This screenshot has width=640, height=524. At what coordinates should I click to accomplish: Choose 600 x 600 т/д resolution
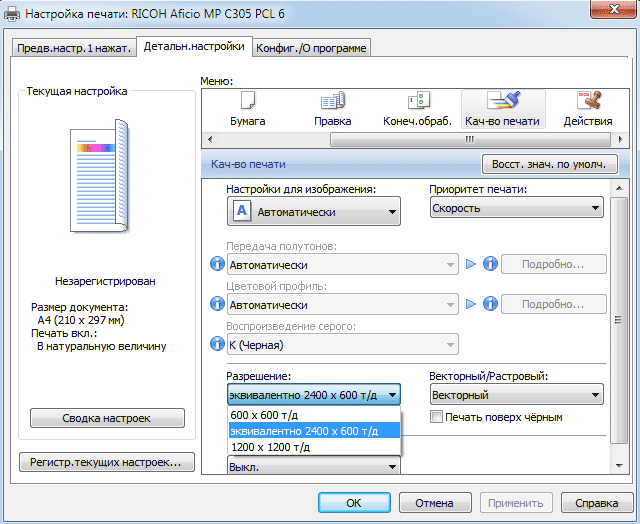pyautogui.click(x=313, y=415)
